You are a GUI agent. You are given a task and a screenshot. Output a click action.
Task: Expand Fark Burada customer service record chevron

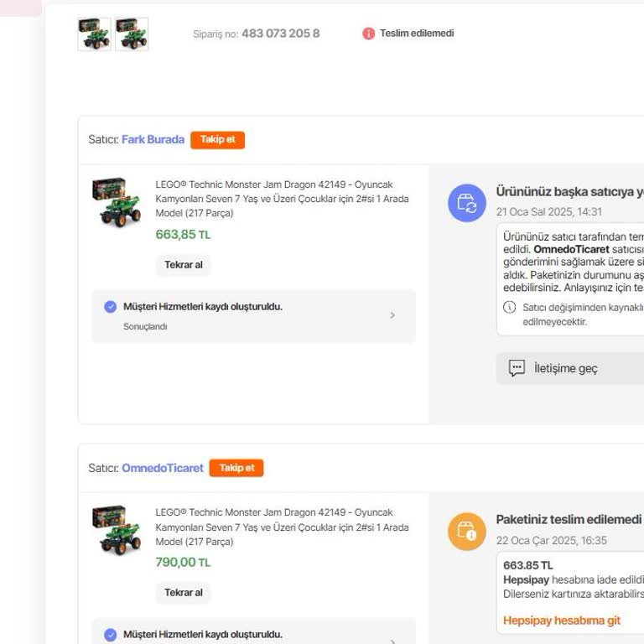[x=392, y=315]
